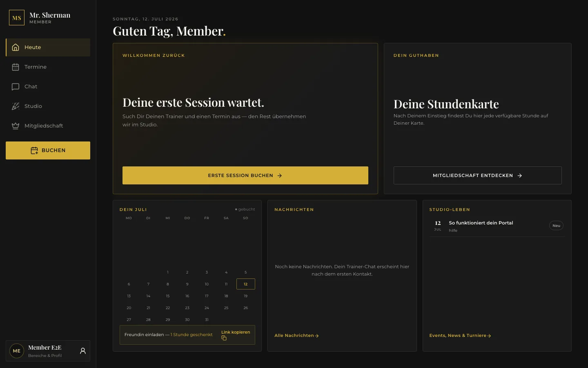Image resolution: width=588 pixels, height=368 pixels.
Task: Click the ME avatar circle
Action: point(17,351)
